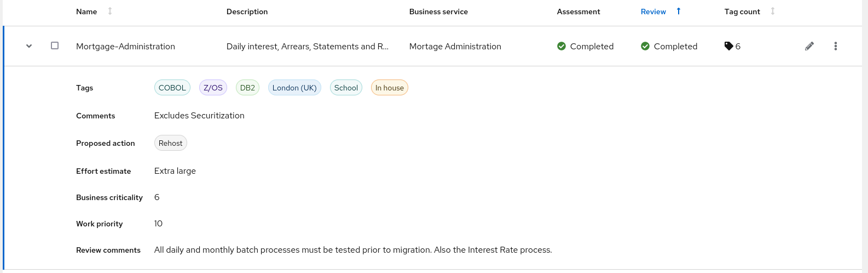Image resolution: width=868 pixels, height=273 pixels.
Task: Click the Tag count sort icon
Action: click(x=773, y=12)
